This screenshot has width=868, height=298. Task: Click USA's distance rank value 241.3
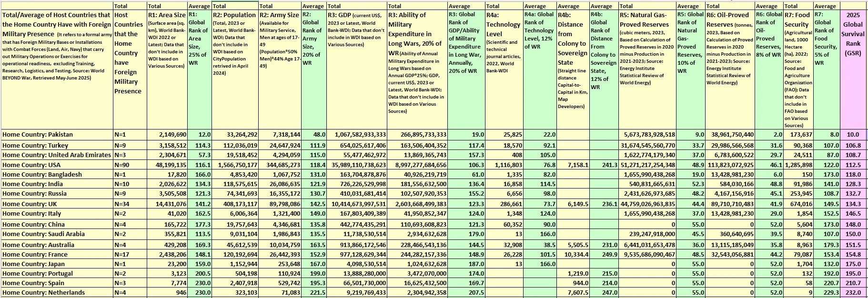point(604,165)
